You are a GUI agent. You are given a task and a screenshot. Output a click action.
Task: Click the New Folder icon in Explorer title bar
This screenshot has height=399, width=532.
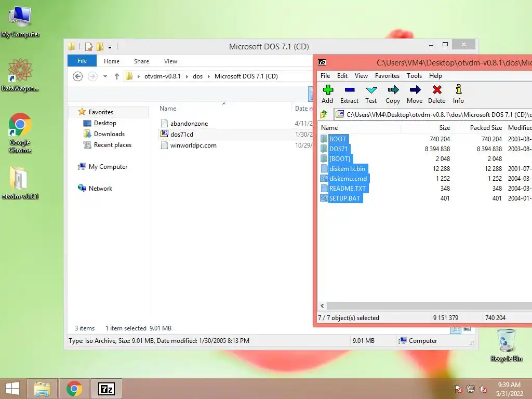click(x=100, y=46)
